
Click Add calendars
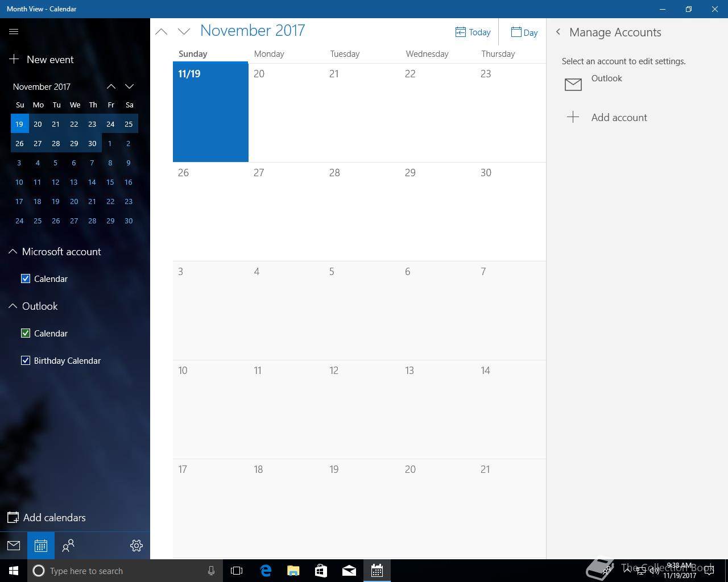[47, 517]
